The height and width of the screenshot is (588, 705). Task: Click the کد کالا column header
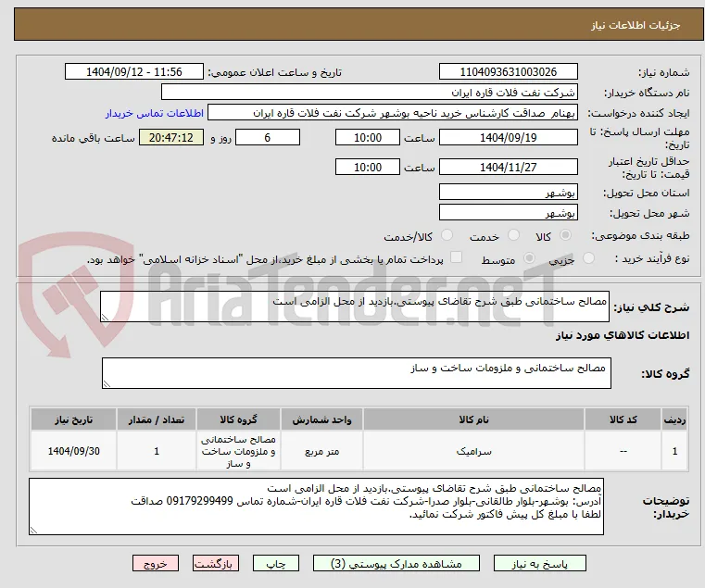click(623, 419)
